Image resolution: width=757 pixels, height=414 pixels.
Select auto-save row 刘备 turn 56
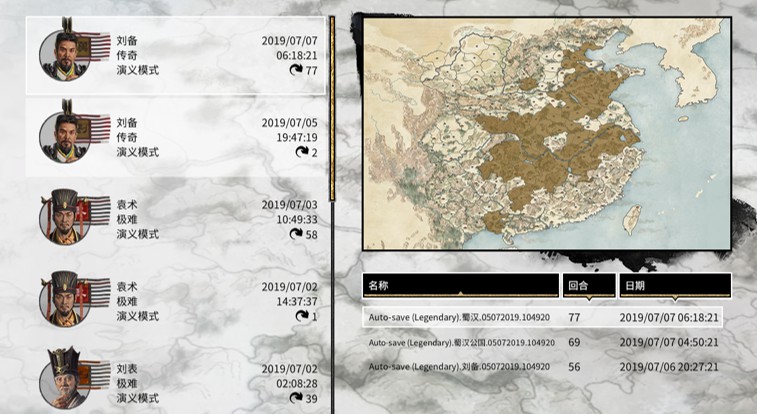tap(542, 367)
